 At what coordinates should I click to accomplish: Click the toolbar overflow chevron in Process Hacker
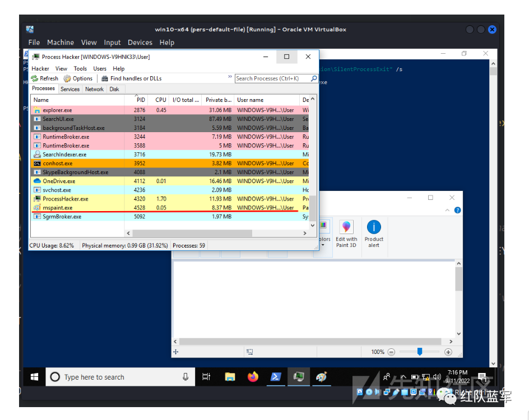coord(230,77)
